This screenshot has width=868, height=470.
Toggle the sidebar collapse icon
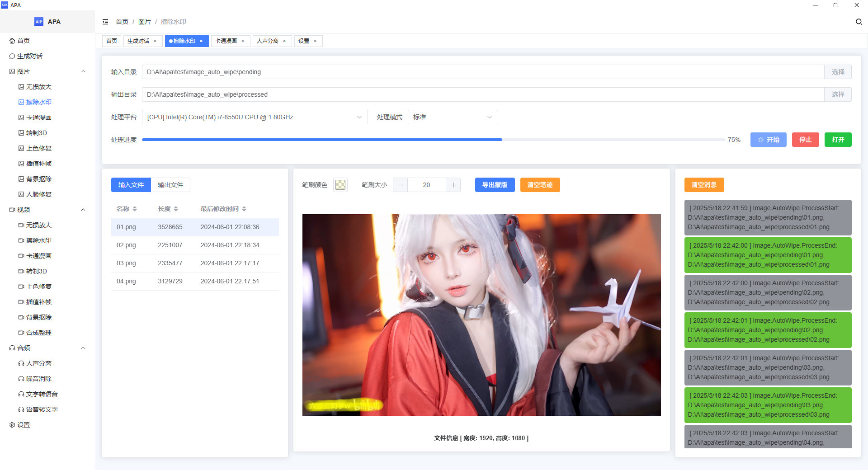pyautogui.click(x=105, y=22)
